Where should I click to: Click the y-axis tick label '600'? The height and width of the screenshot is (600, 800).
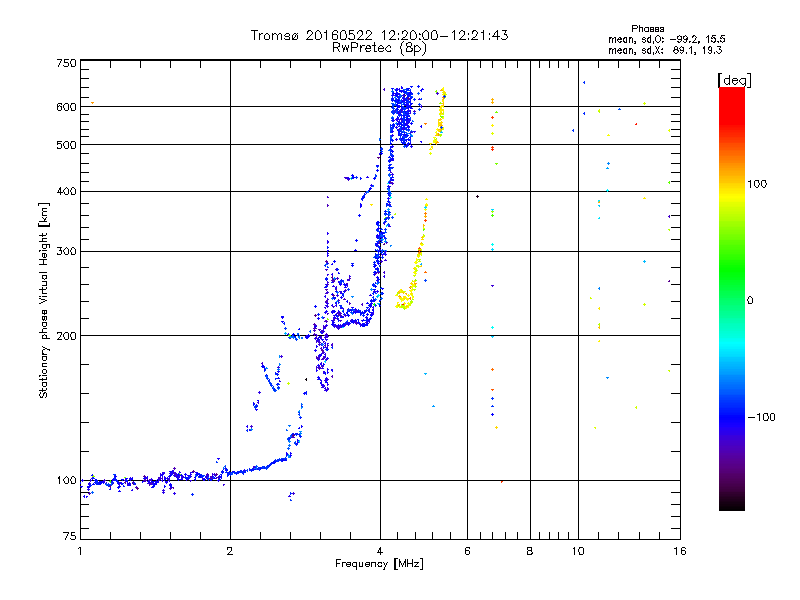(66, 107)
